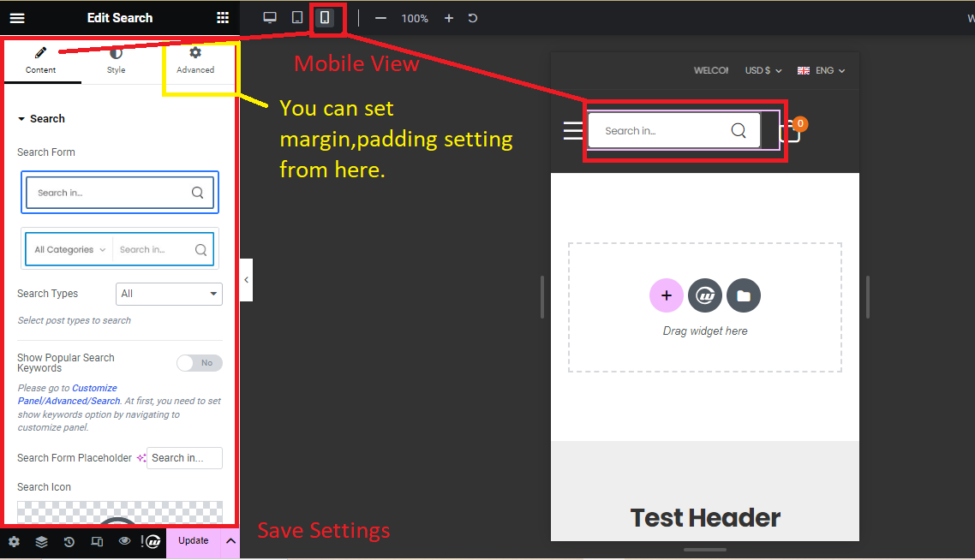Edit the Search Form Placeholder field
This screenshot has width=975, height=560.
tap(185, 458)
